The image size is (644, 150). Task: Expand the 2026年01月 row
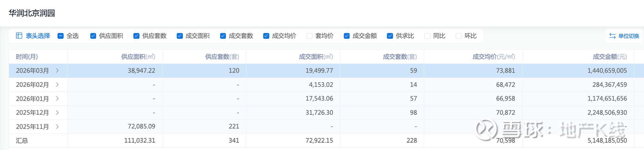(x=57, y=98)
